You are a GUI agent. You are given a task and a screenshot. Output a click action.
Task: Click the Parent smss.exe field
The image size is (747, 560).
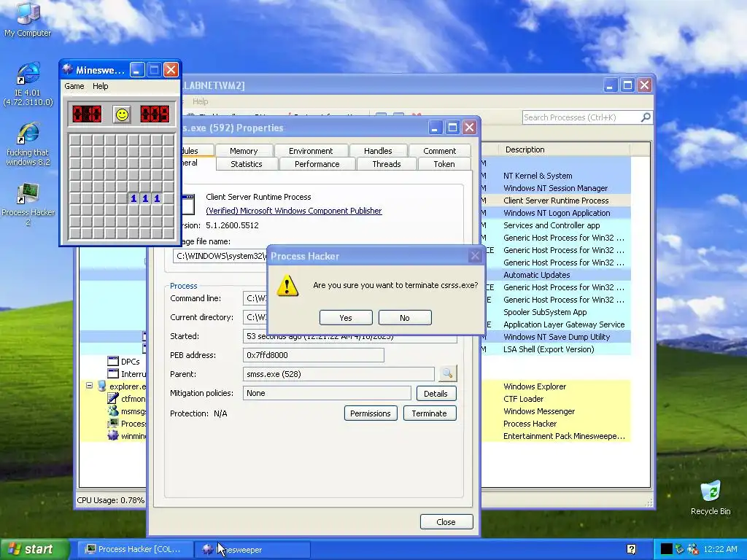[x=338, y=374]
